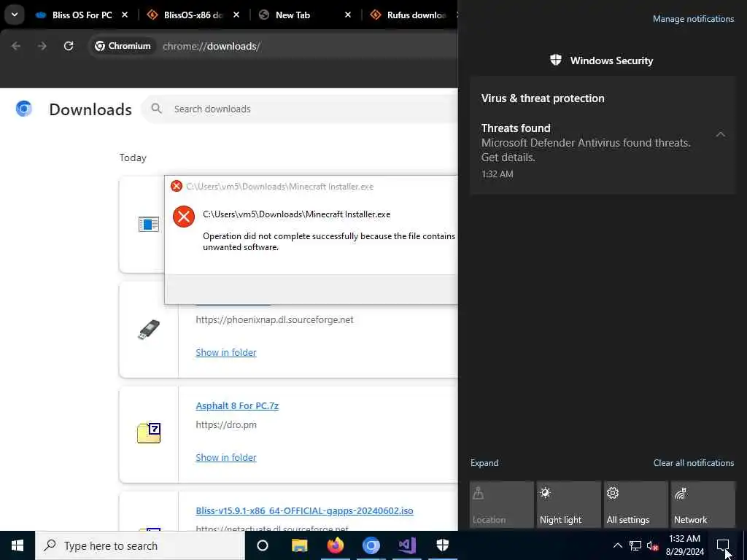This screenshot has height=560, width=747.
Task: Switch to the BlissOS-x86 download tab
Action: coord(193,15)
